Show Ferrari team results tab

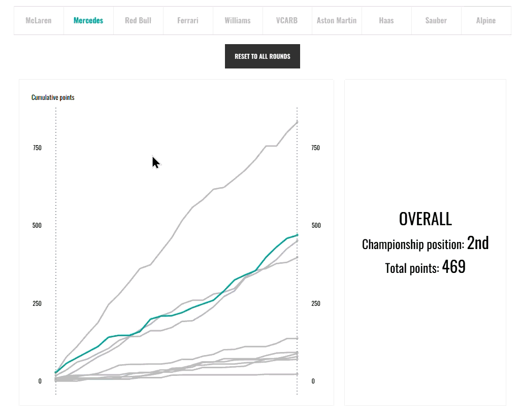(x=188, y=21)
